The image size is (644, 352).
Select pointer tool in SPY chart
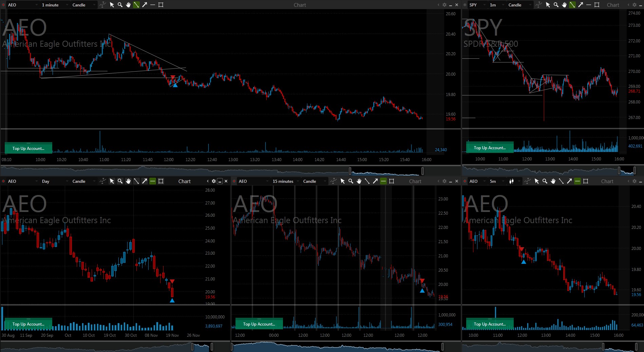point(548,5)
